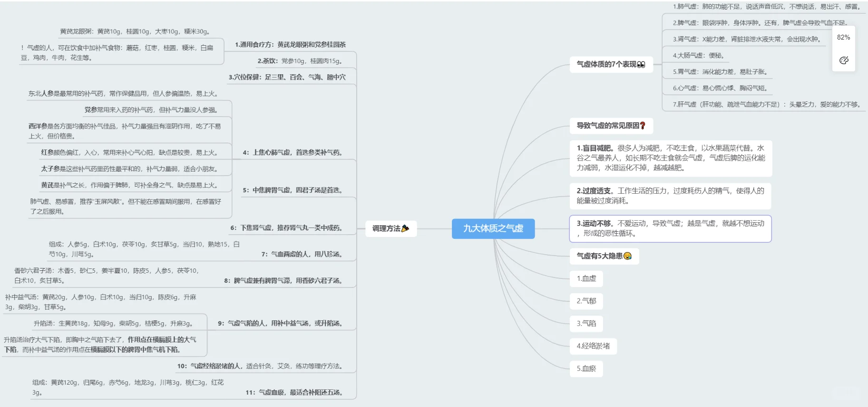Select topic 10：气虚经络淤堵的人
Image resolution: width=868 pixels, height=407 pixels.
pyautogui.click(x=260, y=366)
